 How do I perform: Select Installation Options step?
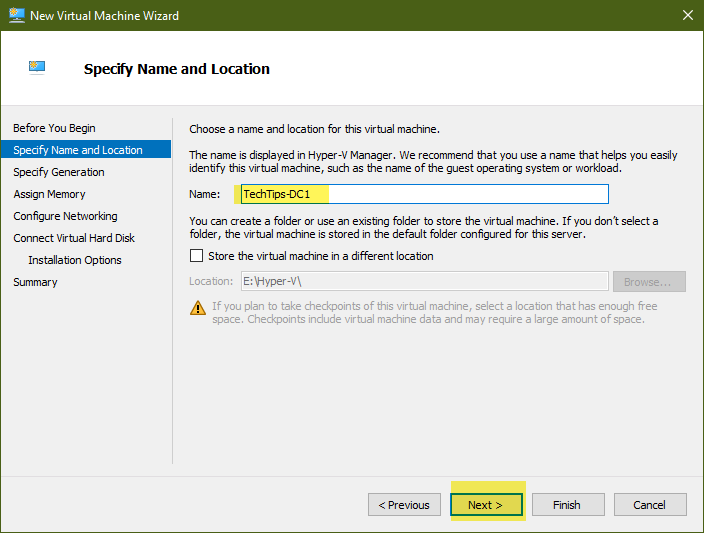pyautogui.click(x=75, y=260)
